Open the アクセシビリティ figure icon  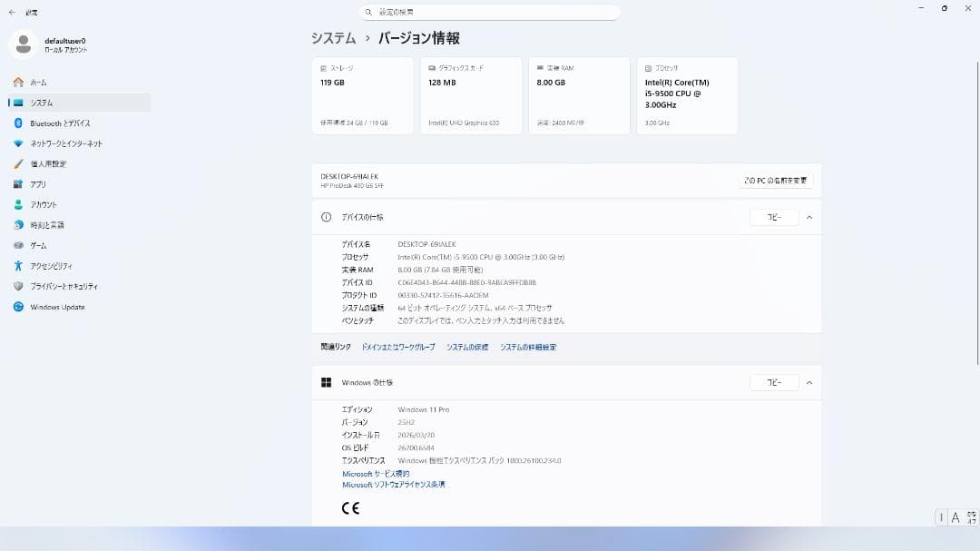point(18,266)
